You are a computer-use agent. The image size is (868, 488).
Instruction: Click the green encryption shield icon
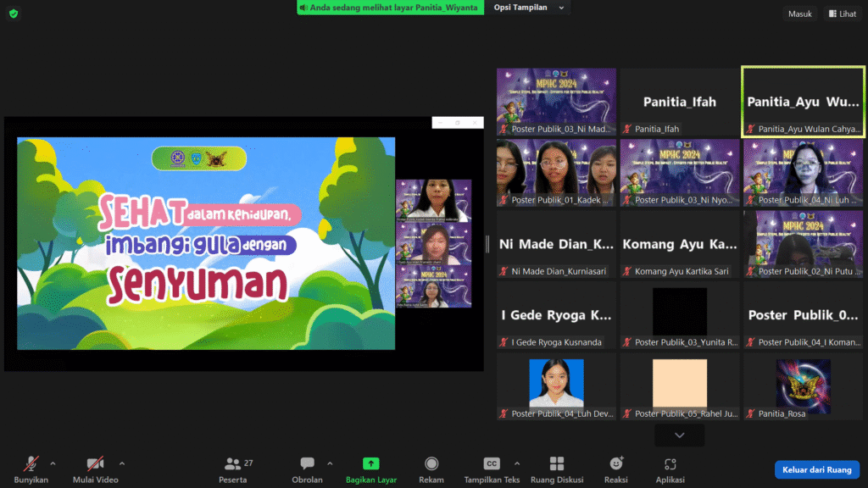[14, 14]
